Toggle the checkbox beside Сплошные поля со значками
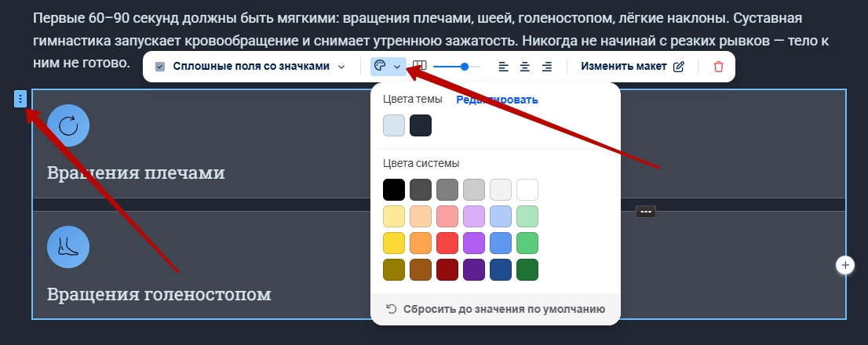 coord(160,67)
